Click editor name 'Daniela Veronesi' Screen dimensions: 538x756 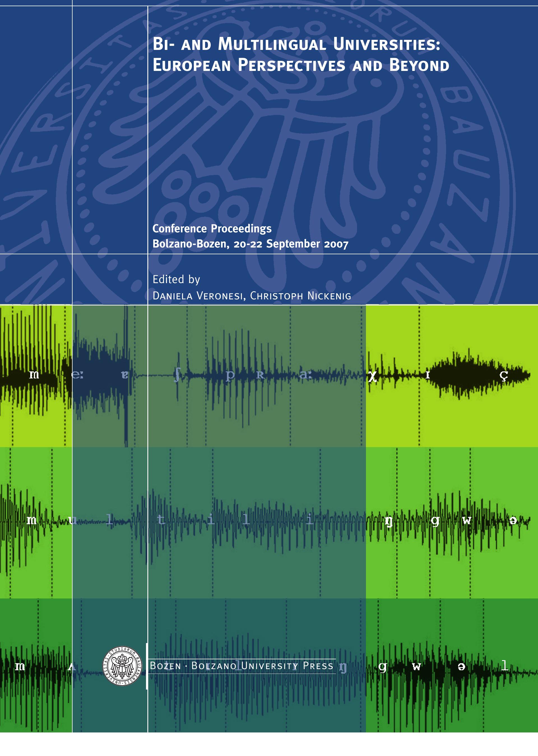pos(198,296)
